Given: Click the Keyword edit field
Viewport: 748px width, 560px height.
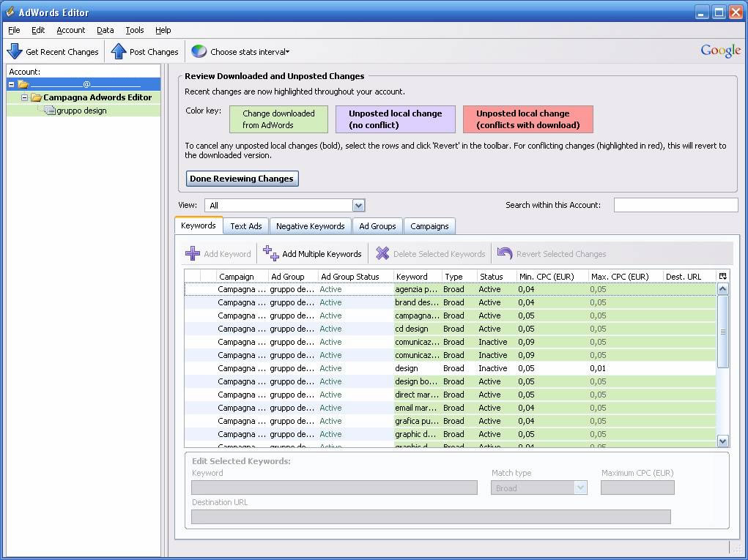Looking at the screenshot, I should [x=334, y=488].
